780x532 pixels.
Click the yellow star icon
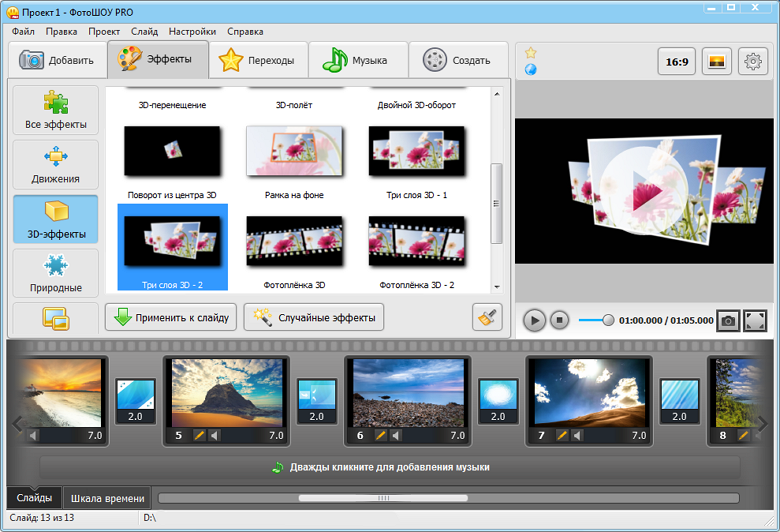pos(531,53)
